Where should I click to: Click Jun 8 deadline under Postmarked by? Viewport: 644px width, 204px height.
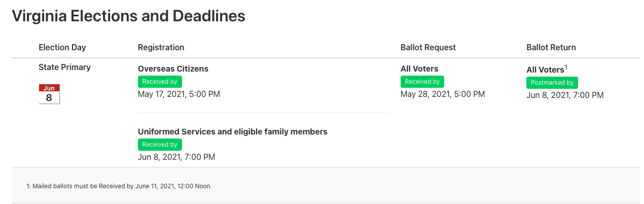coord(565,95)
